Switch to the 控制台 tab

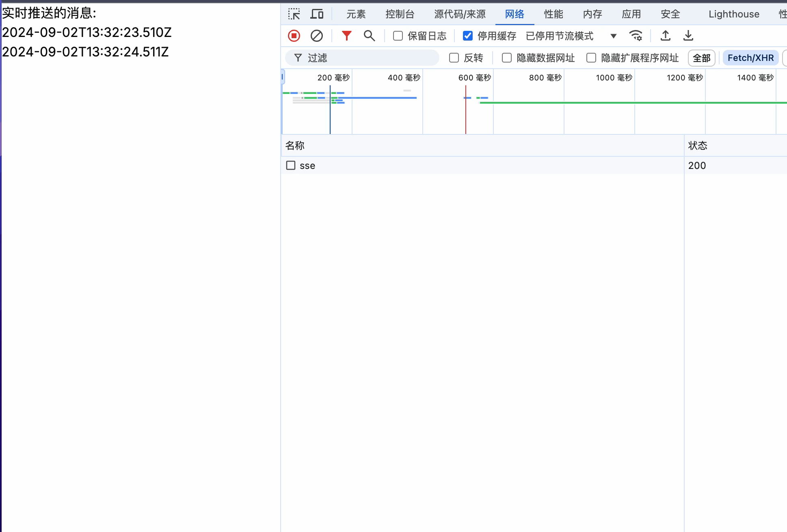(400, 13)
